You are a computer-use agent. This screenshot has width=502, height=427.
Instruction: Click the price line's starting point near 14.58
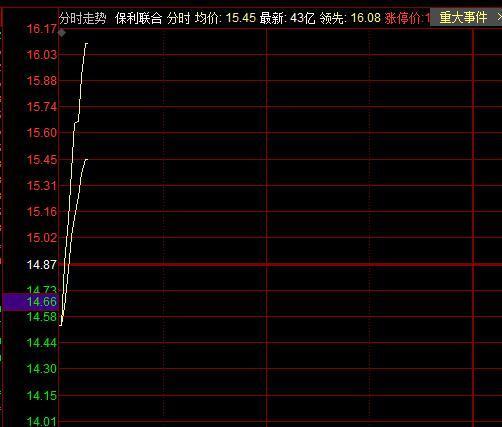(x=61, y=325)
